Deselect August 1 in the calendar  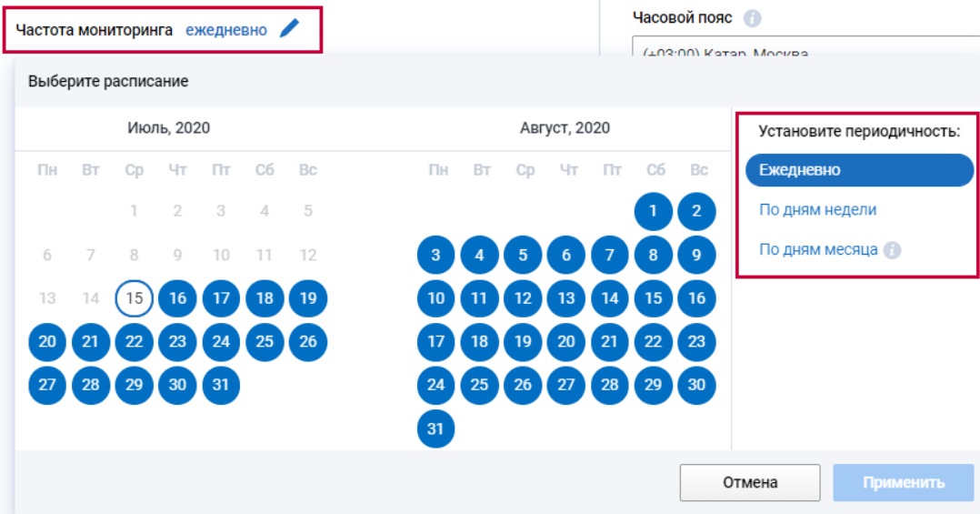653,211
